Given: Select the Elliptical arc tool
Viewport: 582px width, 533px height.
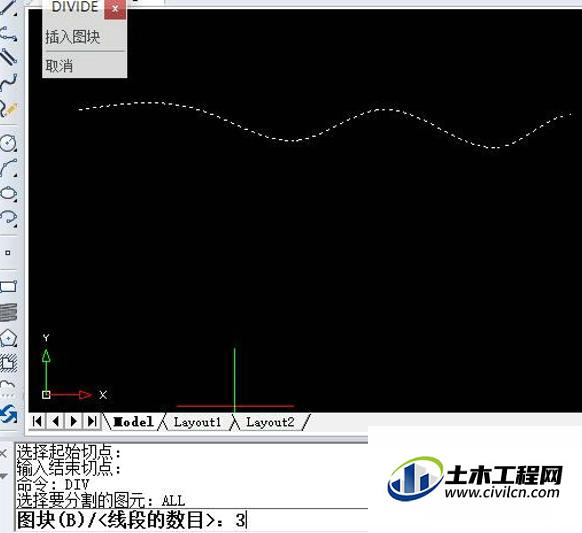Looking at the screenshot, I should click(x=8, y=218).
